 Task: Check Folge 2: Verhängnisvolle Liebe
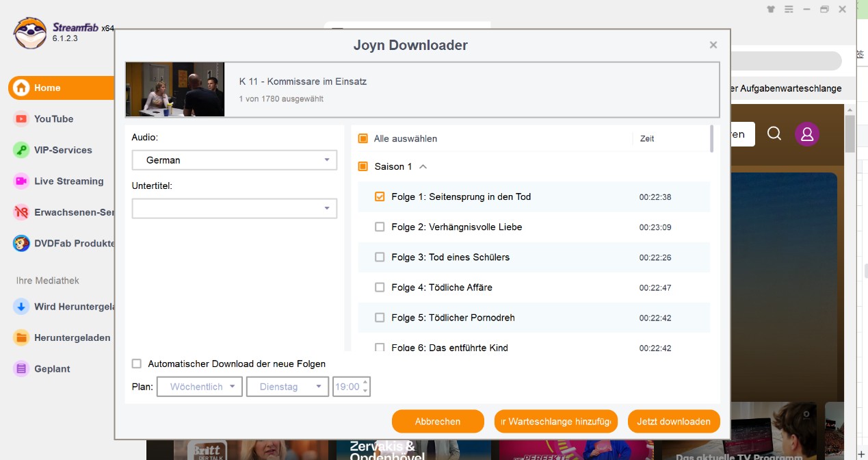click(380, 227)
